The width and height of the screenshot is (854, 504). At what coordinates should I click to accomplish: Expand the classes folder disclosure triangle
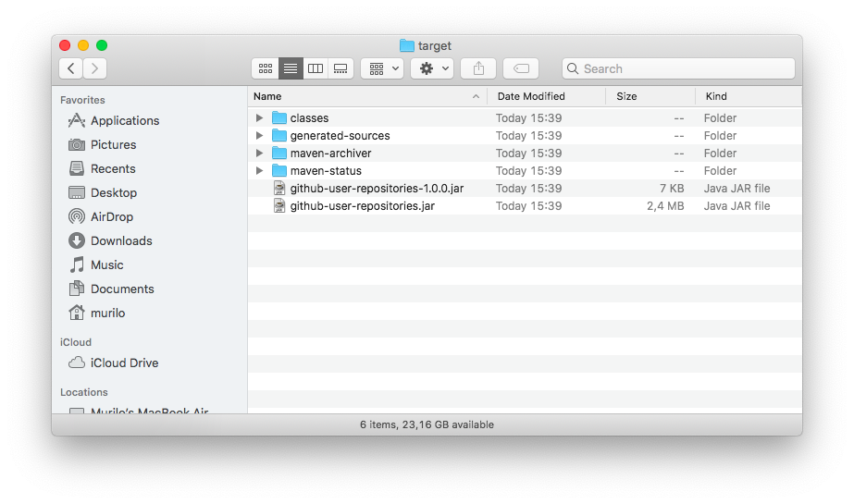(260, 118)
